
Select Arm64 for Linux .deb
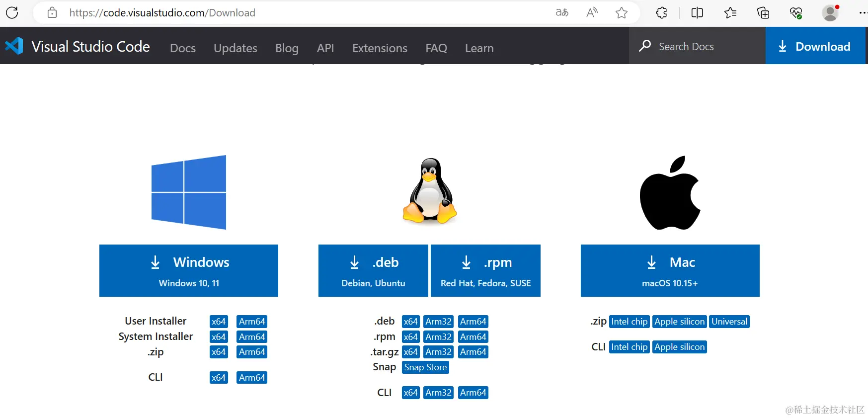(473, 322)
